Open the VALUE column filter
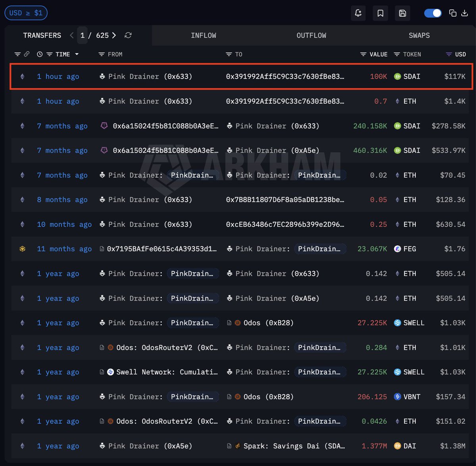This screenshot has width=476, height=466. click(363, 54)
